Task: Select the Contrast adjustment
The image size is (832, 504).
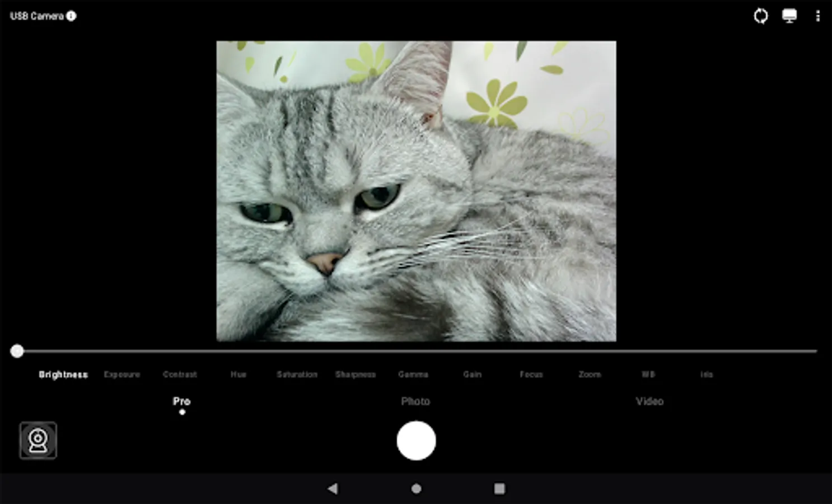Action: 180,374
